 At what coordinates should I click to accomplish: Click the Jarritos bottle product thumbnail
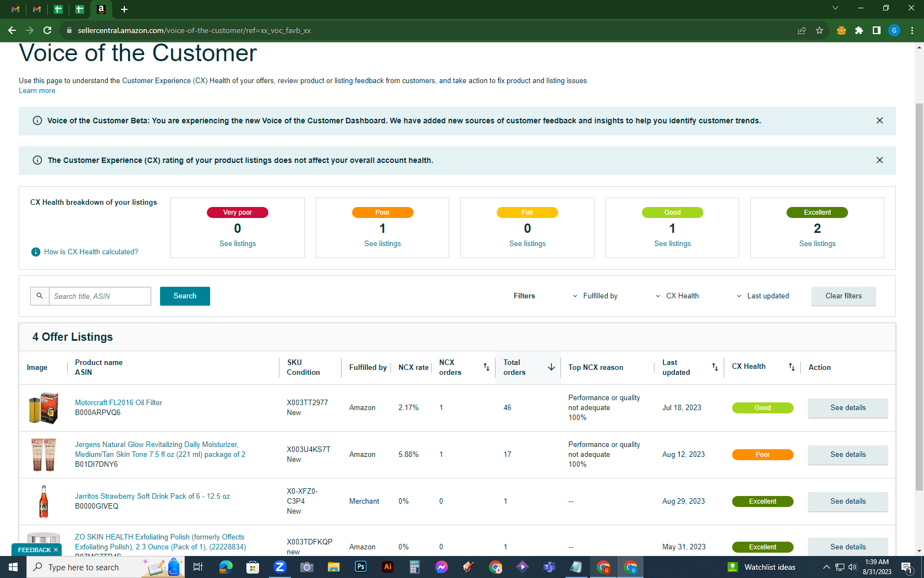click(43, 501)
